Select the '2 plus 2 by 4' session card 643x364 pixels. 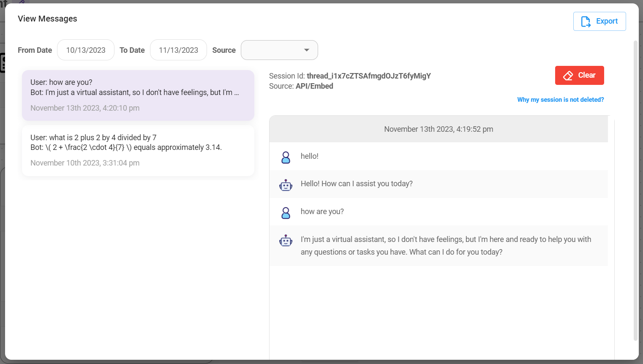click(x=138, y=150)
